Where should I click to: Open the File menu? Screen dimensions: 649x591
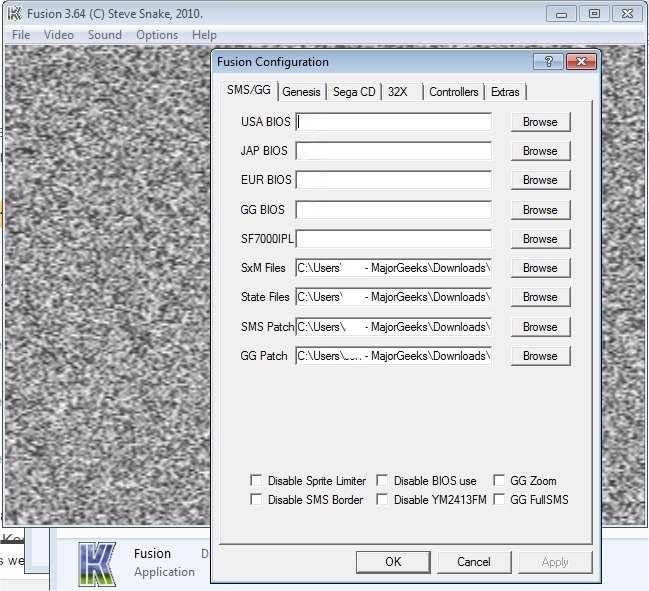point(21,35)
